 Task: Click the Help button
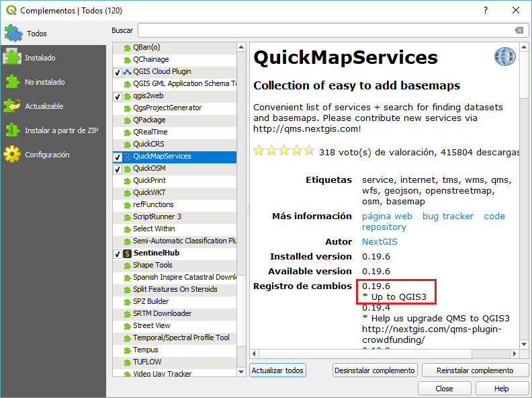pos(501,388)
